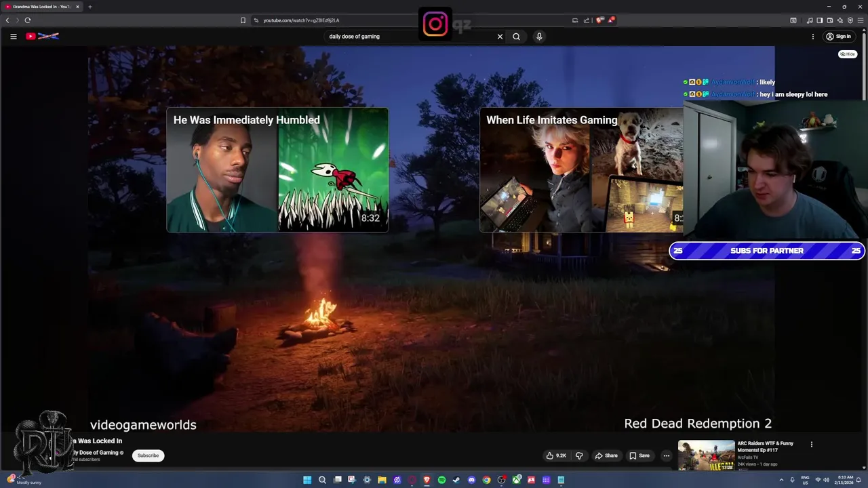Click the Sign in button
The image size is (868, 488).
pos(838,37)
